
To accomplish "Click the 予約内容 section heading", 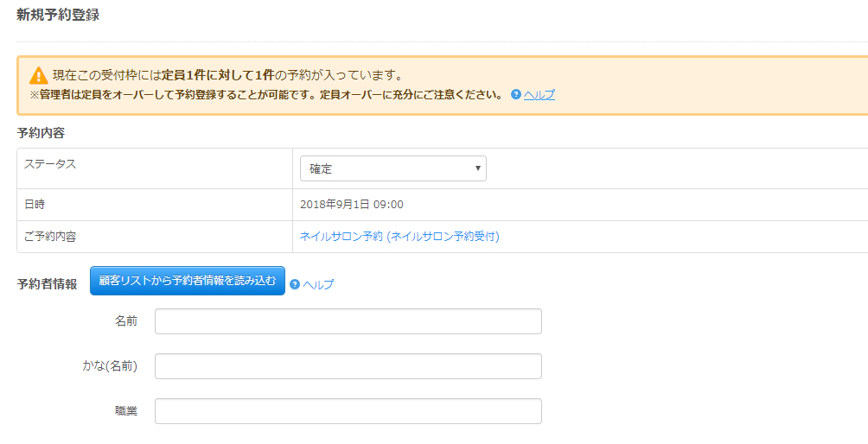I will click(41, 133).
